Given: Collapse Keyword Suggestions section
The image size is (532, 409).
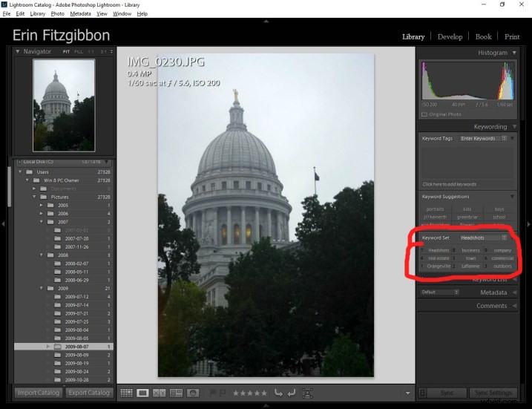Looking at the screenshot, I should pyautogui.click(x=512, y=197).
